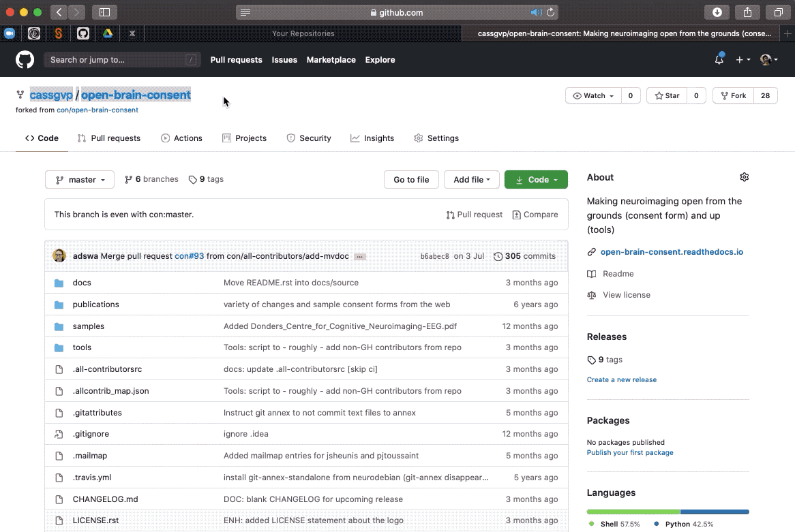
Task: Open the notifications bell
Action: 718,60
